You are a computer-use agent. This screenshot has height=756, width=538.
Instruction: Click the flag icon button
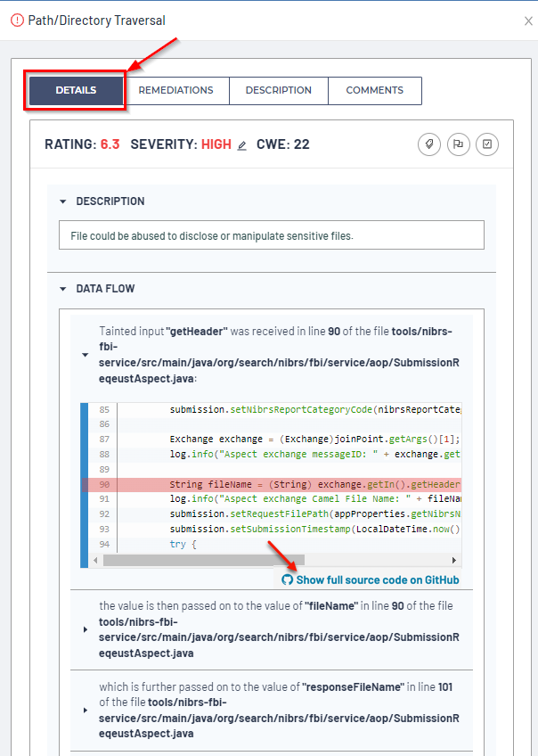[458, 144]
